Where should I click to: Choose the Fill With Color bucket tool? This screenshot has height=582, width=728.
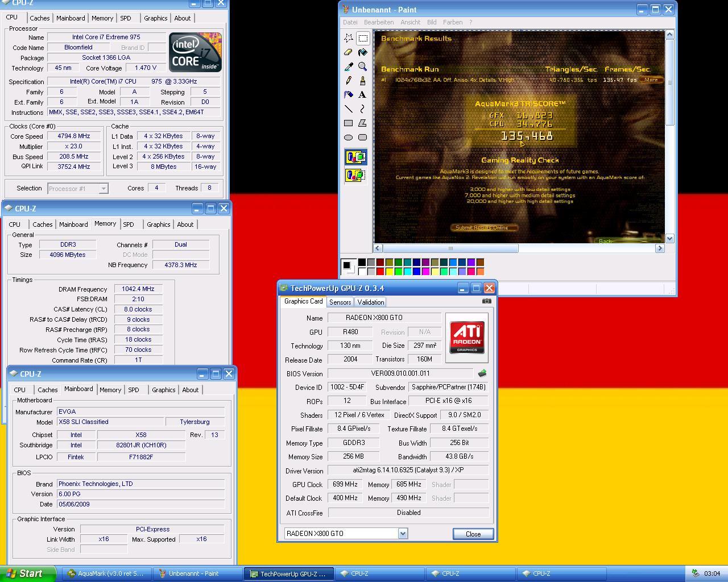(x=363, y=52)
